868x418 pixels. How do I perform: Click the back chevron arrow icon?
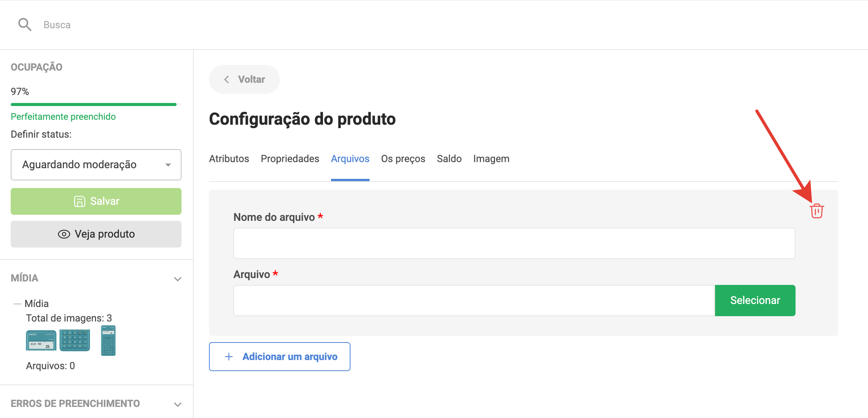pos(227,79)
